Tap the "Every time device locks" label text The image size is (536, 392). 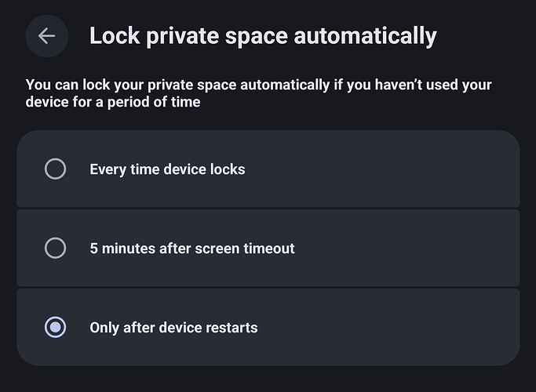click(x=167, y=169)
